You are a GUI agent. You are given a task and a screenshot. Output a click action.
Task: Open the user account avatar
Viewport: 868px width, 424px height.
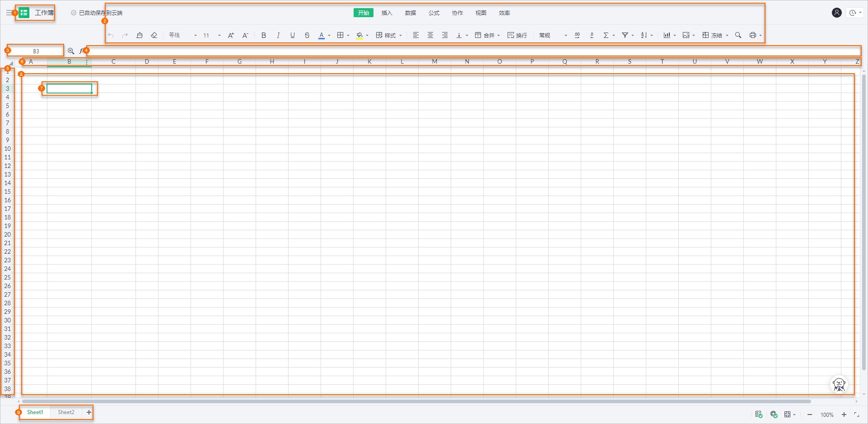coord(837,13)
